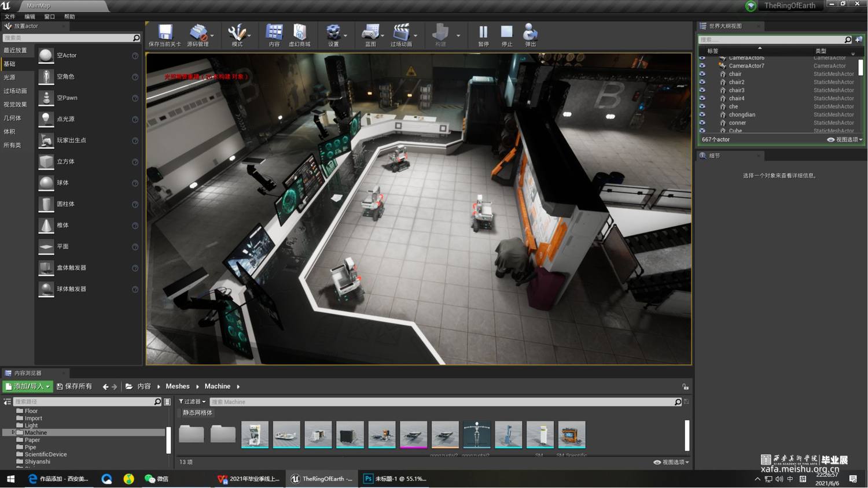Click the Content (内容) toolbar icon
Screen dimensions: 868x488
click(x=274, y=32)
